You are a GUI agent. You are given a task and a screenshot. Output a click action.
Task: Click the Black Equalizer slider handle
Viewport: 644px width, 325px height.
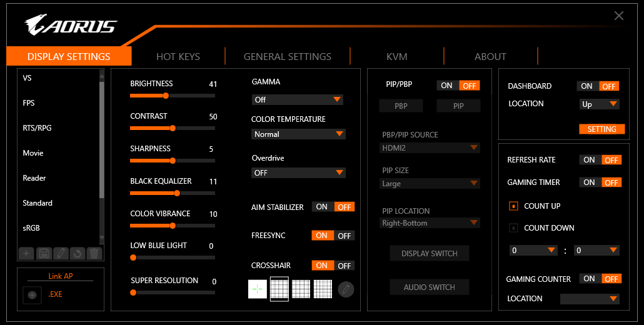[x=177, y=193]
